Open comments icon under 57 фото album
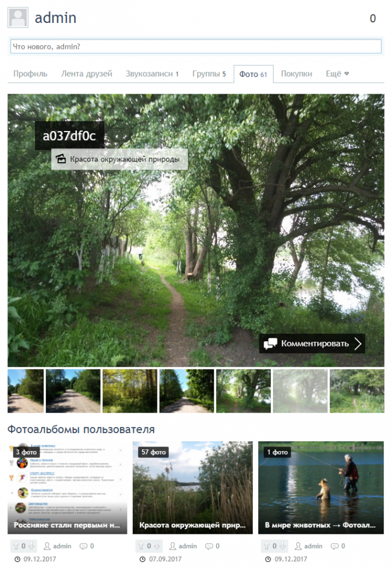This screenshot has width=392, height=574. click(x=209, y=546)
